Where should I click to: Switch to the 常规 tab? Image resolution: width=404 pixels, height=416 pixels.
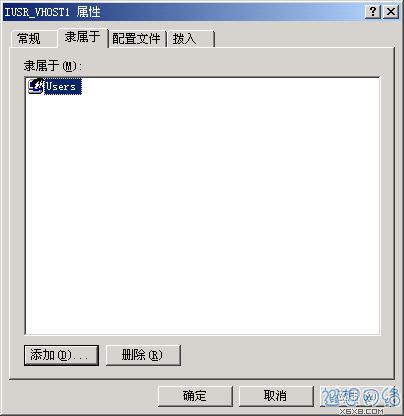(x=29, y=39)
